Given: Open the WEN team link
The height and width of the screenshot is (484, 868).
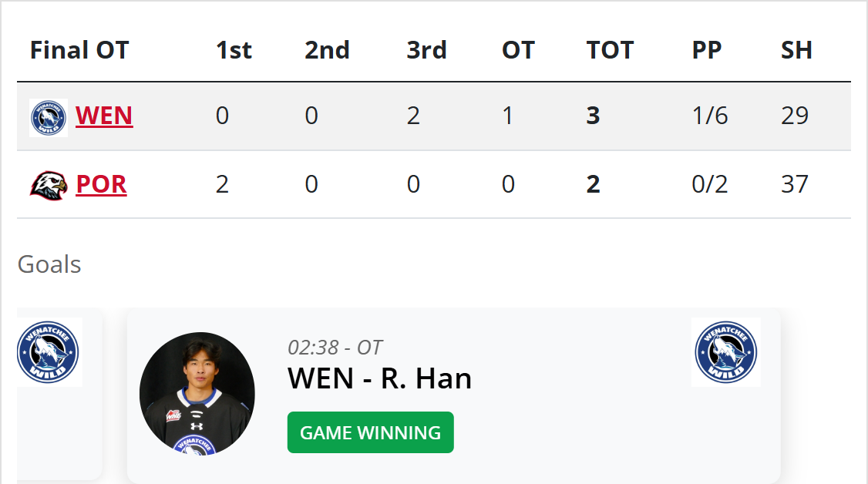Looking at the screenshot, I should 104,116.
